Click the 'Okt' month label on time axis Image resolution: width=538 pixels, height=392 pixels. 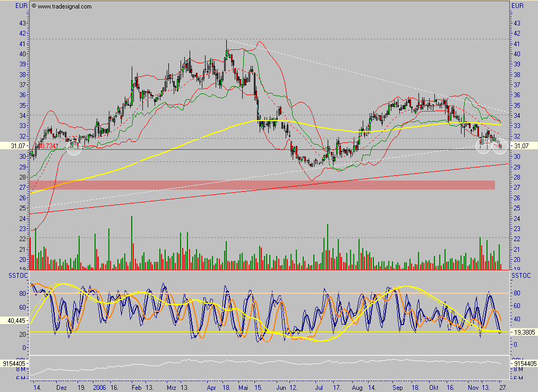[x=434, y=388]
